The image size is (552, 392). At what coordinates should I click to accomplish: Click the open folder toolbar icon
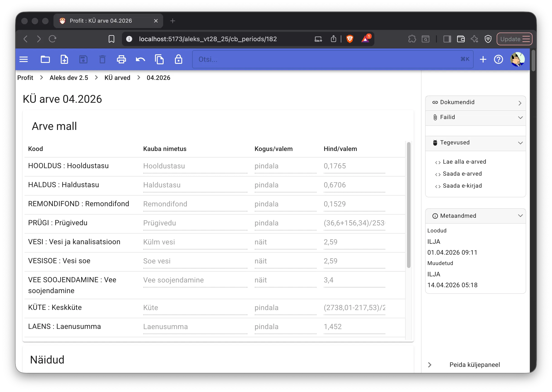(45, 59)
